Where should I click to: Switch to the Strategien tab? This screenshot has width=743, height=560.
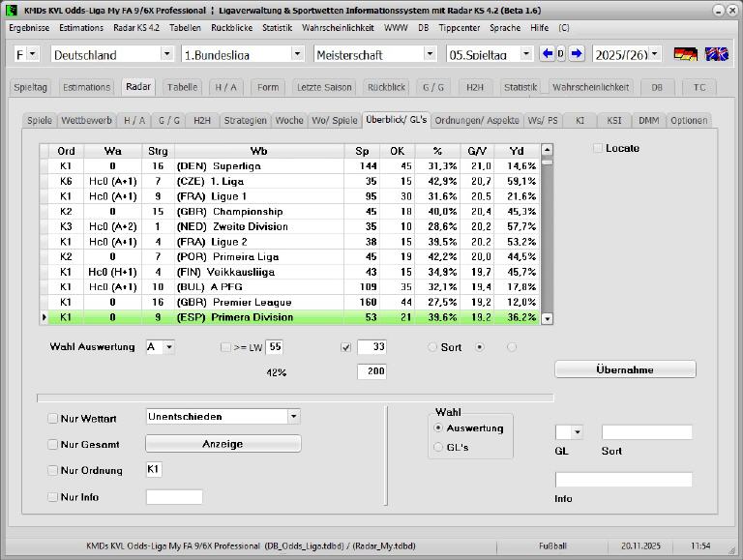245,121
